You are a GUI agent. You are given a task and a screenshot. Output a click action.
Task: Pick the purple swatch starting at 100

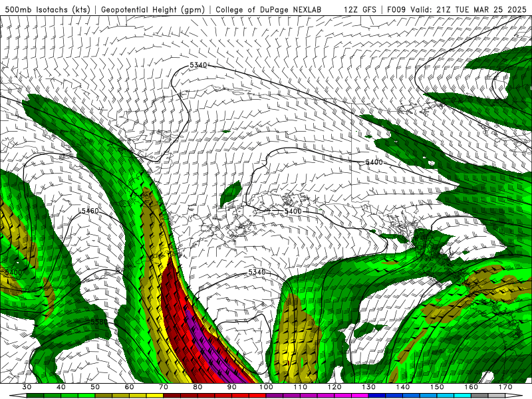click(275, 396)
